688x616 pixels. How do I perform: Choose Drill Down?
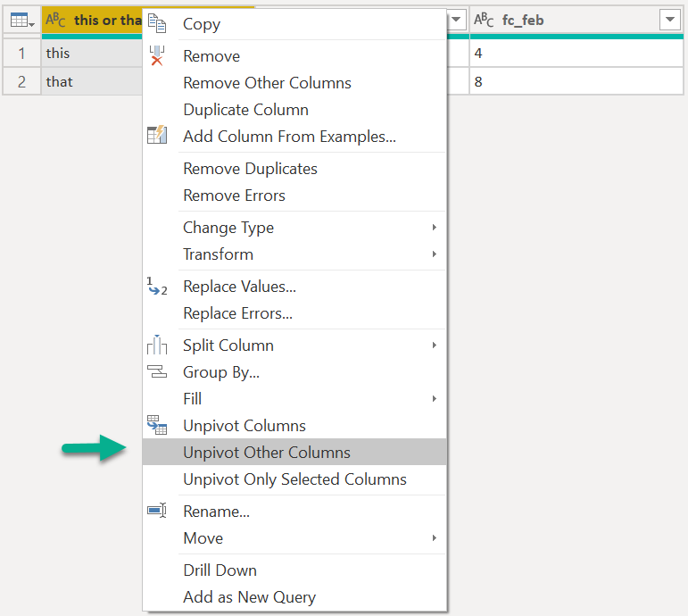tap(294, 570)
